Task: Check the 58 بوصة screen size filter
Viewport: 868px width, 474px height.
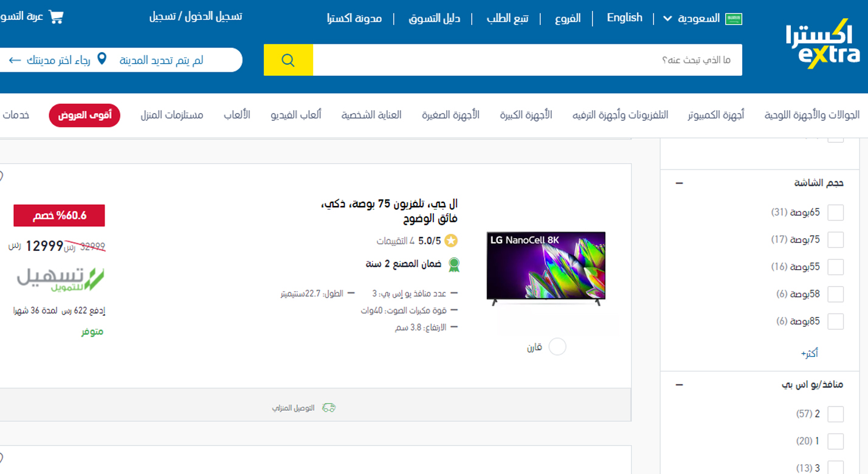Action: pos(836,295)
